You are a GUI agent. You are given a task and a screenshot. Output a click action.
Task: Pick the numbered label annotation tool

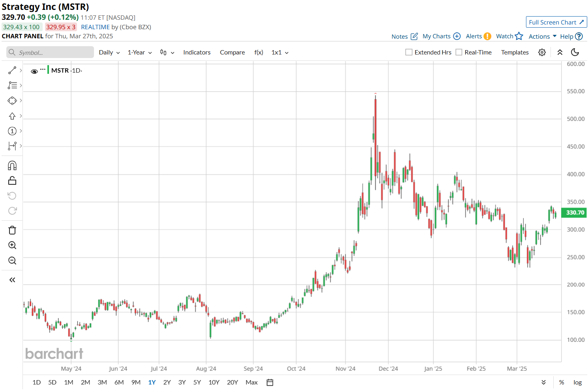[x=12, y=131]
